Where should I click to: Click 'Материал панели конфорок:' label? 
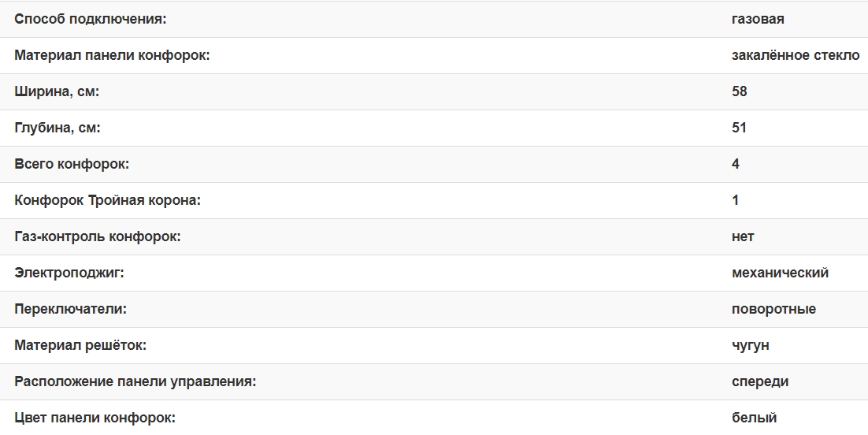click(112, 55)
